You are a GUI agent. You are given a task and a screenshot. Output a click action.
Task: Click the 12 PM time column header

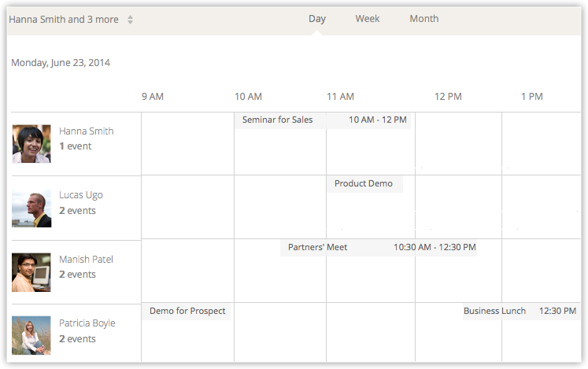pyautogui.click(x=448, y=97)
